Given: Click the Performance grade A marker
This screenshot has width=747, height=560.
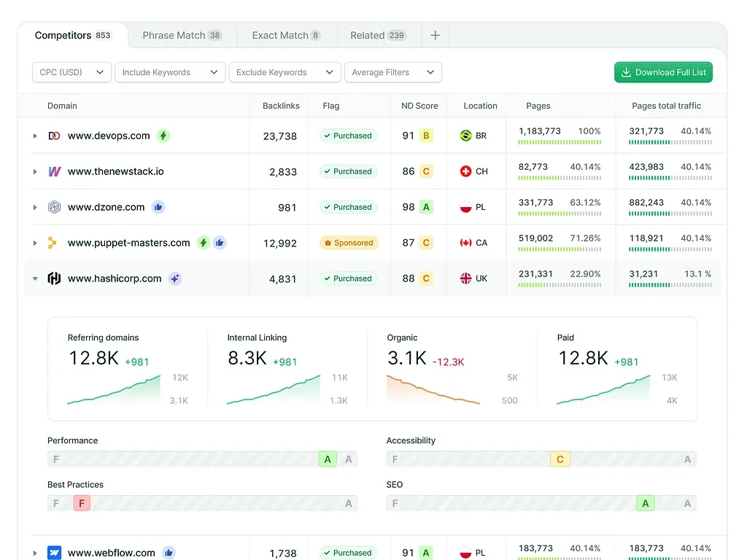Looking at the screenshot, I should [x=328, y=459].
